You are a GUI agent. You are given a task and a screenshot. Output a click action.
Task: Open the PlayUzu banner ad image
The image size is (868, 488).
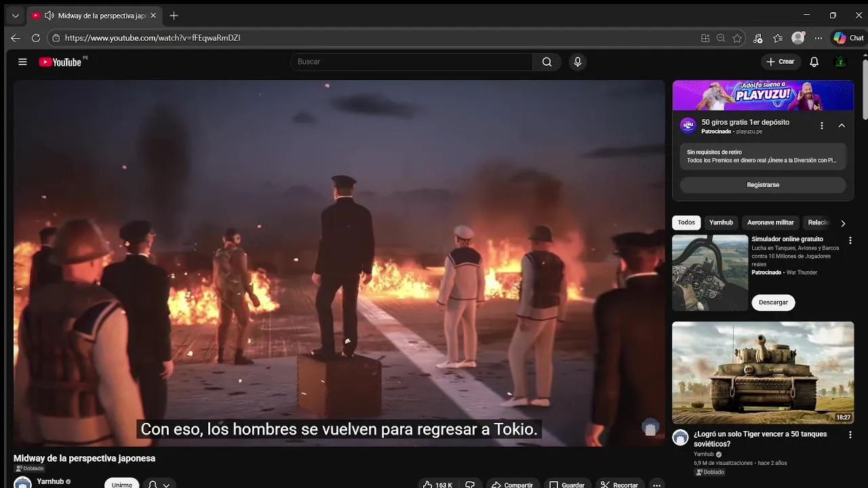763,95
